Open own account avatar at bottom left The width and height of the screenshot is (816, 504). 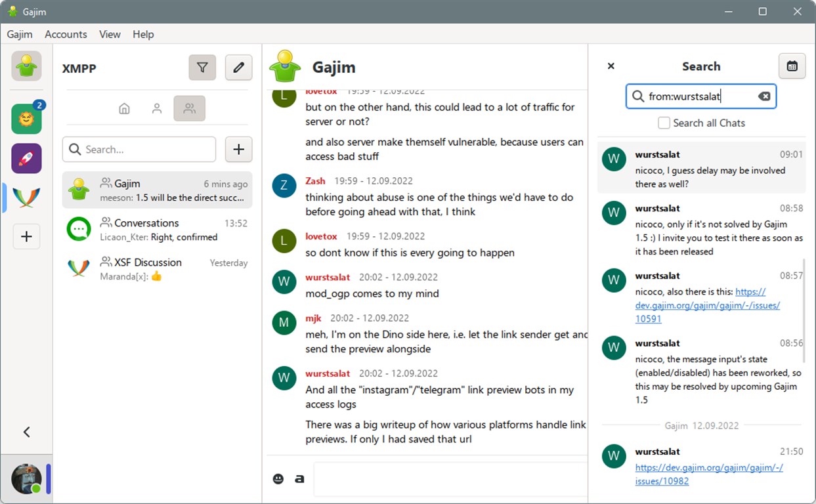(x=26, y=478)
